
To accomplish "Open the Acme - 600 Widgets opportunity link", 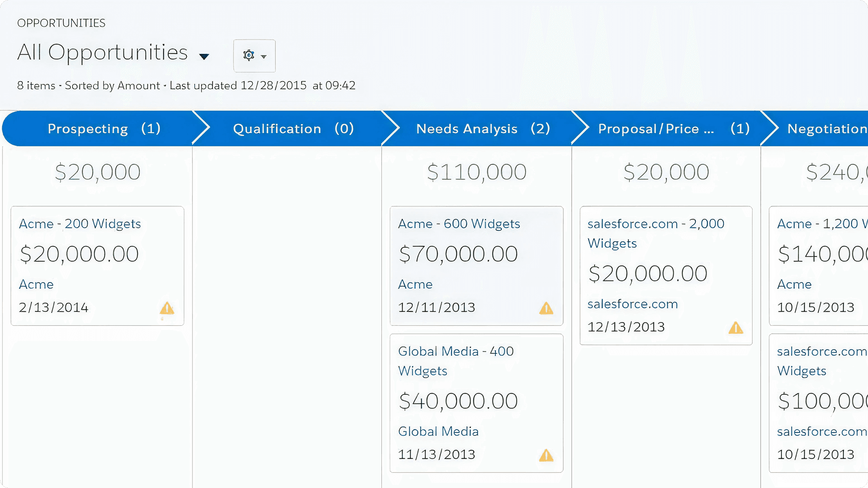I will tap(459, 224).
